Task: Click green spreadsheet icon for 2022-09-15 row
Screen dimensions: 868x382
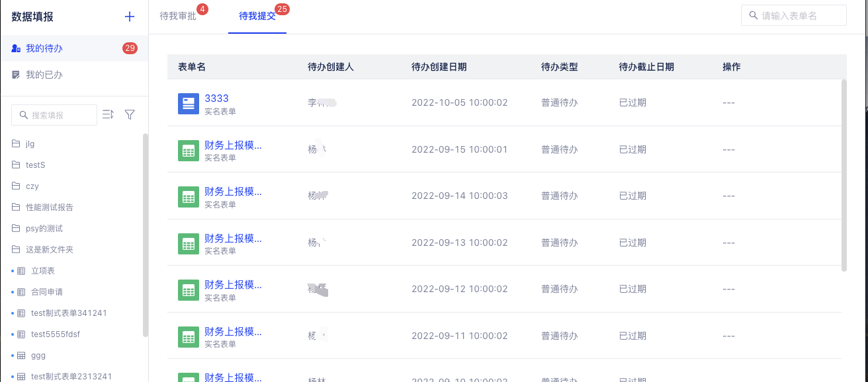Action: pyautogui.click(x=189, y=150)
